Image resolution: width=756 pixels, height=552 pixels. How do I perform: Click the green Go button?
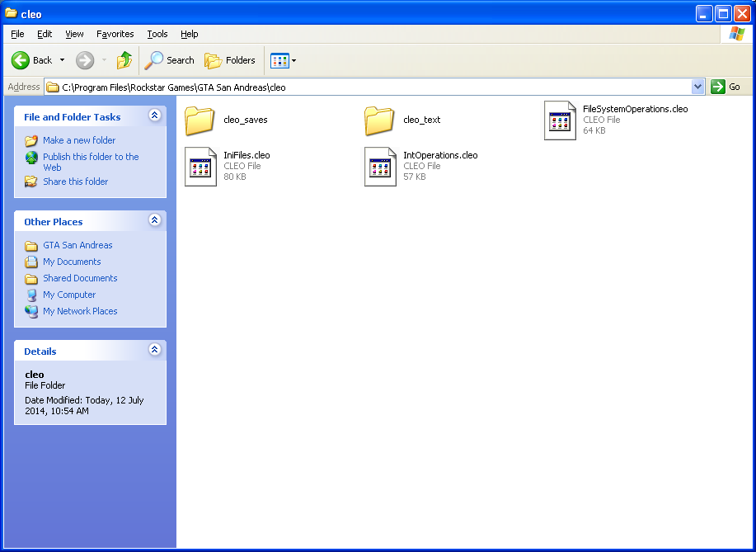(x=725, y=87)
